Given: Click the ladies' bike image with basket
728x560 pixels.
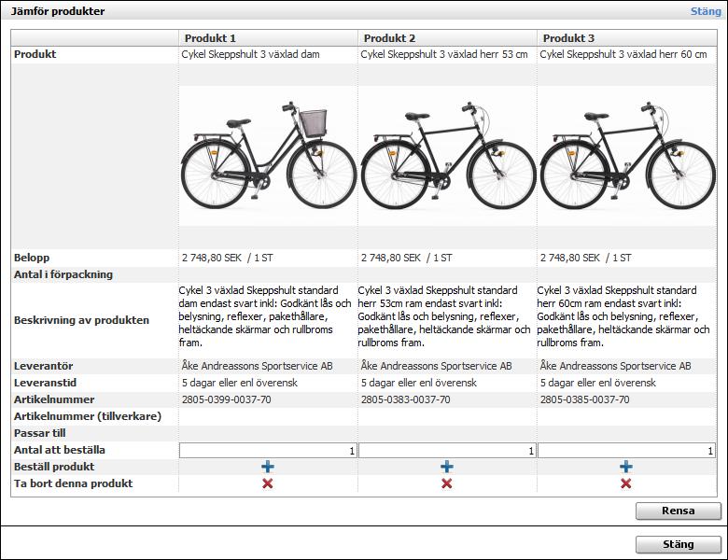Looking at the screenshot, I should point(268,156).
